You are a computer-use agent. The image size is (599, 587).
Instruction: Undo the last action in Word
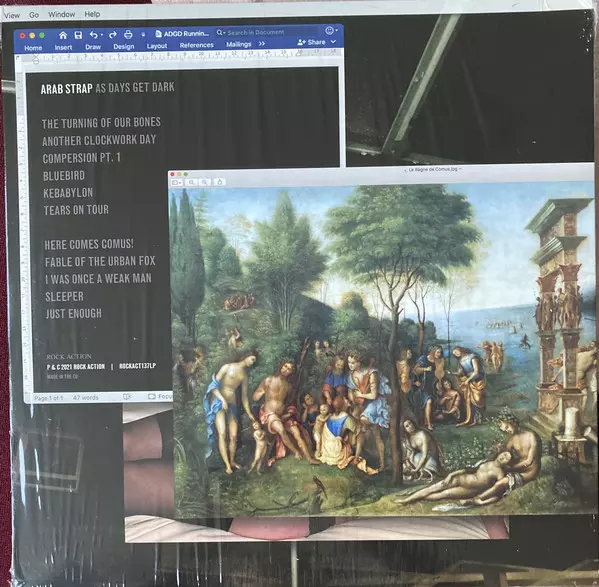point(94,35)
